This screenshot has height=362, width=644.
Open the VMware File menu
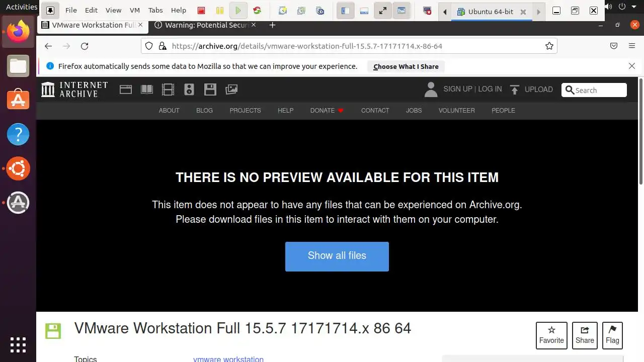tap(71, 10)
